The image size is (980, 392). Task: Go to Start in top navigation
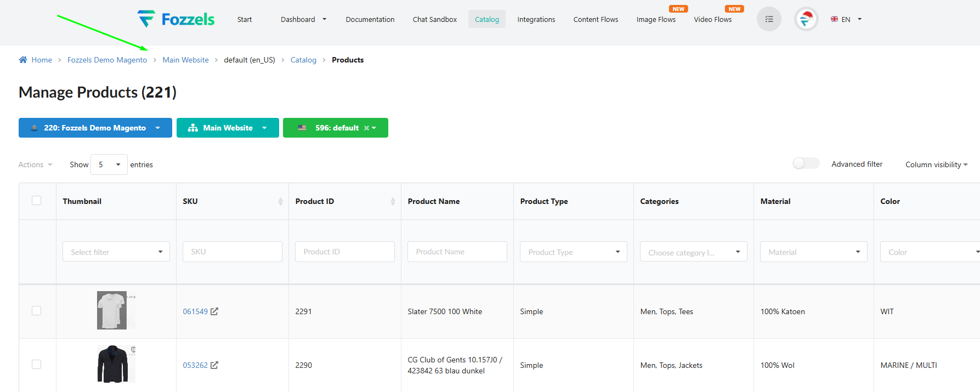tap(245, 19)
